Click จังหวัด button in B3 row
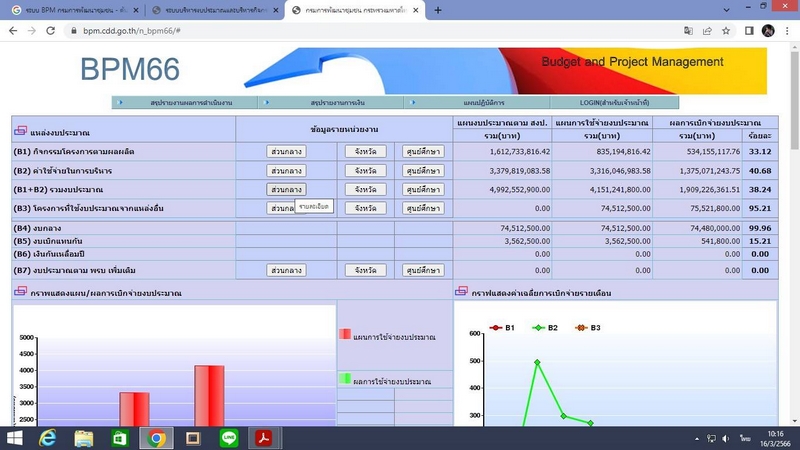Image resolution: width=800 pixels, height=450 pixels. point(365,208)
